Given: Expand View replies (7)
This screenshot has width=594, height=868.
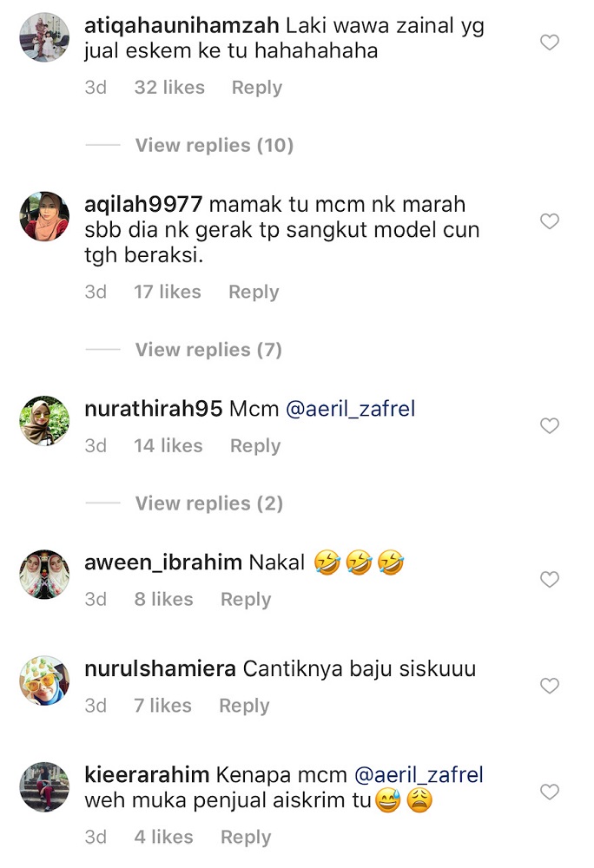Looking at the screenshot, I should pos(208,349).
